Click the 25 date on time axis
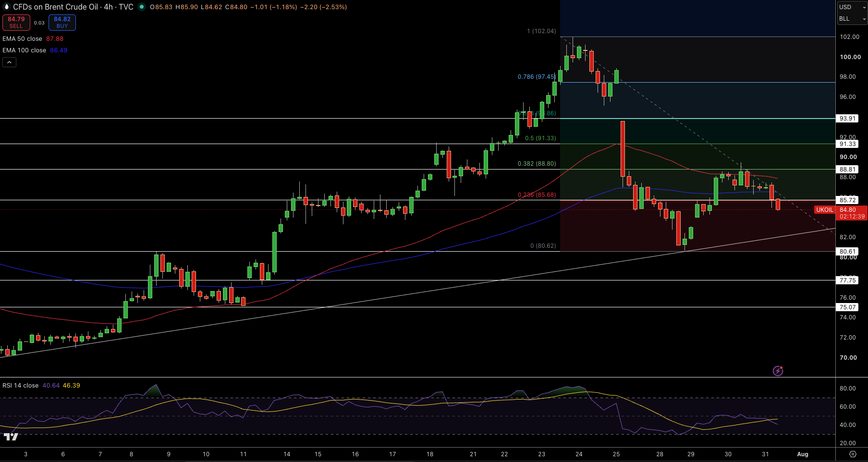Image resolution: width=868 pixels, height=462 pixels. click(616, 454)
